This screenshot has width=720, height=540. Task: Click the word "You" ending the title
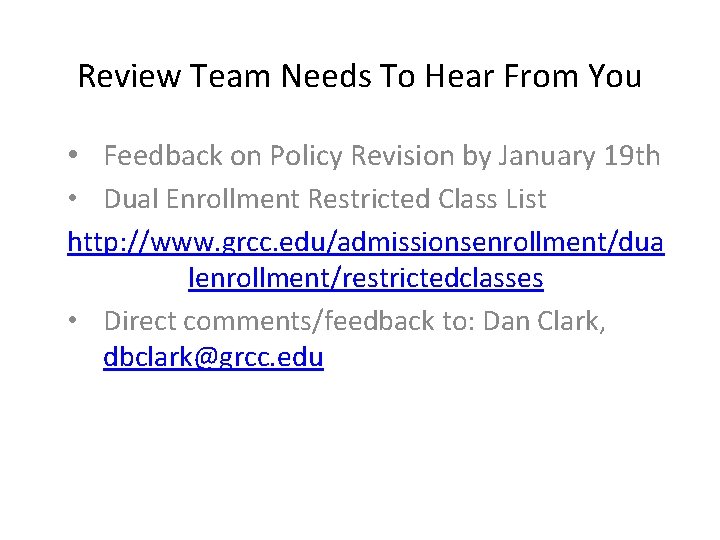pos(614,76)
